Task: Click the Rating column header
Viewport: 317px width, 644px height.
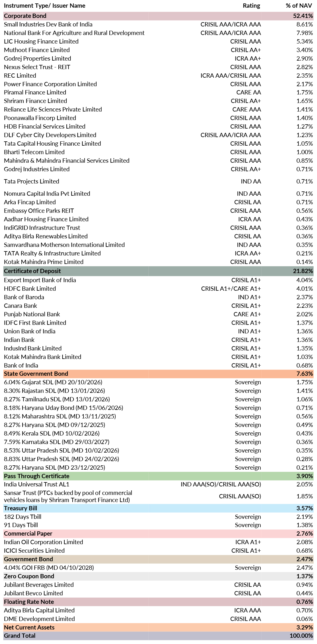Action: tap(251, 6)
